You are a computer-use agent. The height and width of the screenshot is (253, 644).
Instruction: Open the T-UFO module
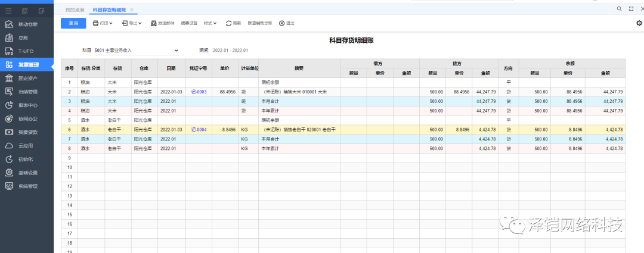point(25,51)
